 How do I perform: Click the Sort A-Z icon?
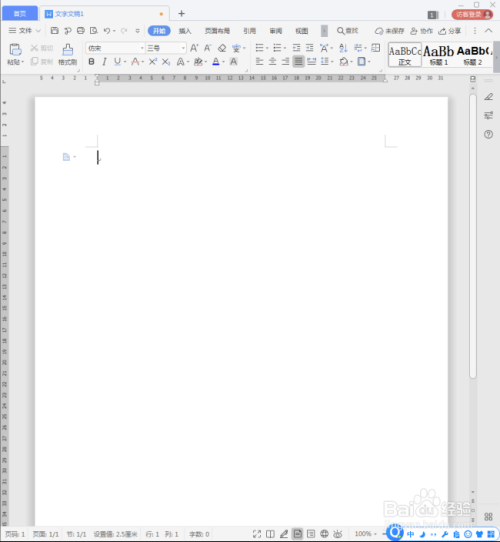click(343, 48)
